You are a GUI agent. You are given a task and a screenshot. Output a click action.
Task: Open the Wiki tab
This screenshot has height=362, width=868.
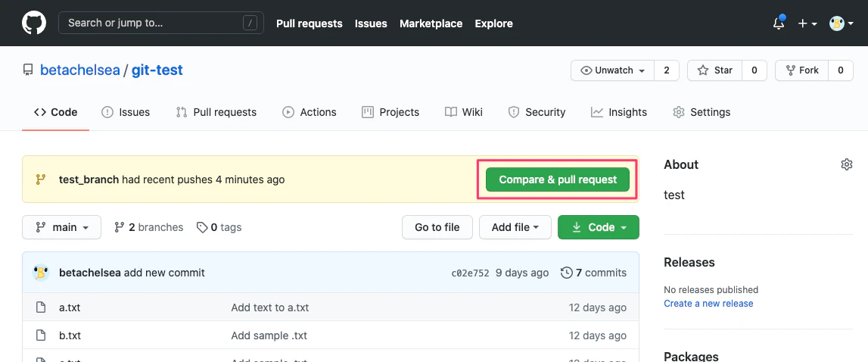pos(464,112)
